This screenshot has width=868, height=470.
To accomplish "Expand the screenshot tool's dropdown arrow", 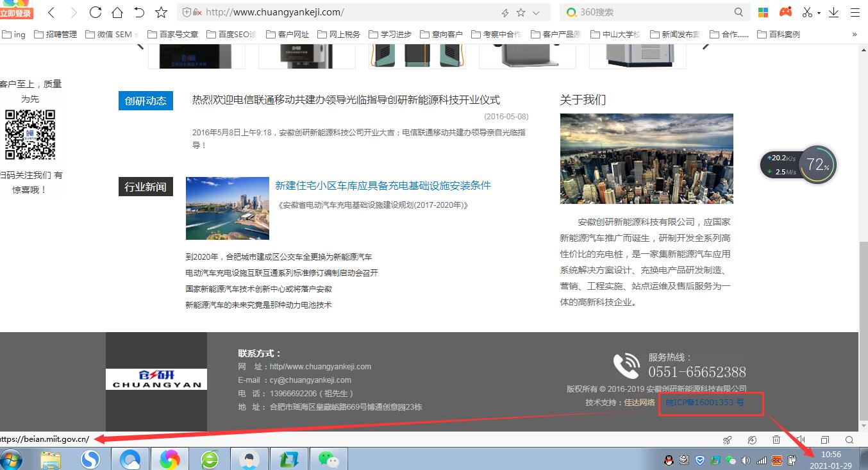I will [819, 12].
